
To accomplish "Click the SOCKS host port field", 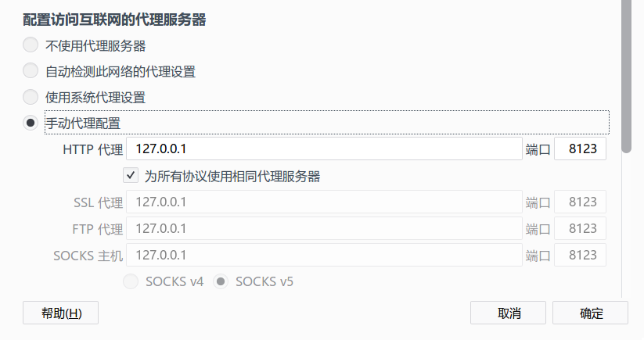I will pyautogui.click(x=580, y=255).
